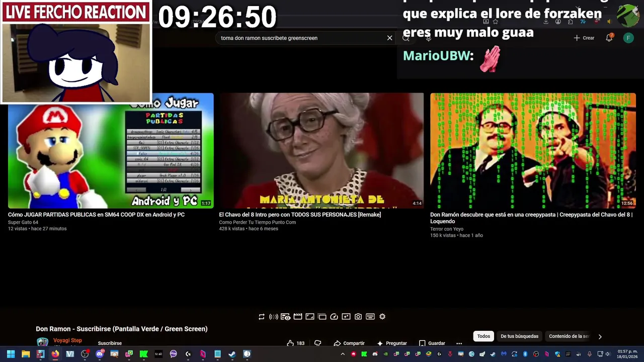Viewport: 644px width, 362px height.
Task: Click the microphone icon in system tray
Action: point(589,354)
